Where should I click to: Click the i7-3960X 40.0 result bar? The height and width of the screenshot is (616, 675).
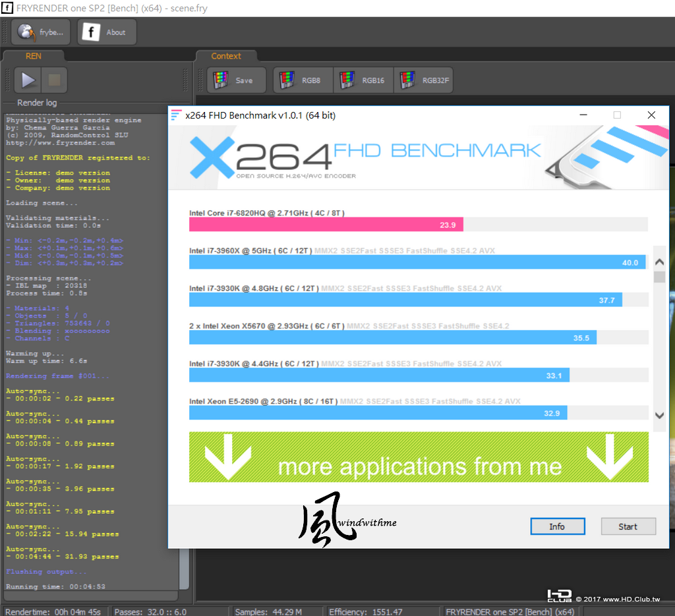(x=417, y=262)
